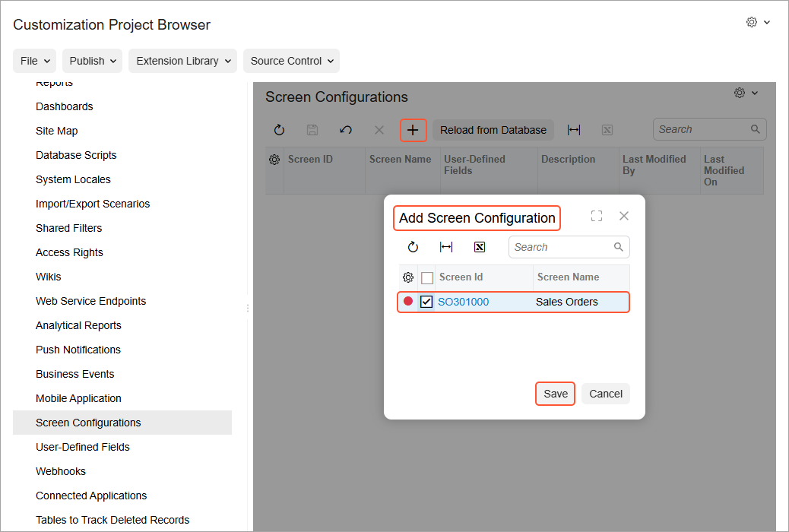Open the SO301000 screen link
This screenshot has height=532, width=789.
pyautogui.click(x=463, y=302)
